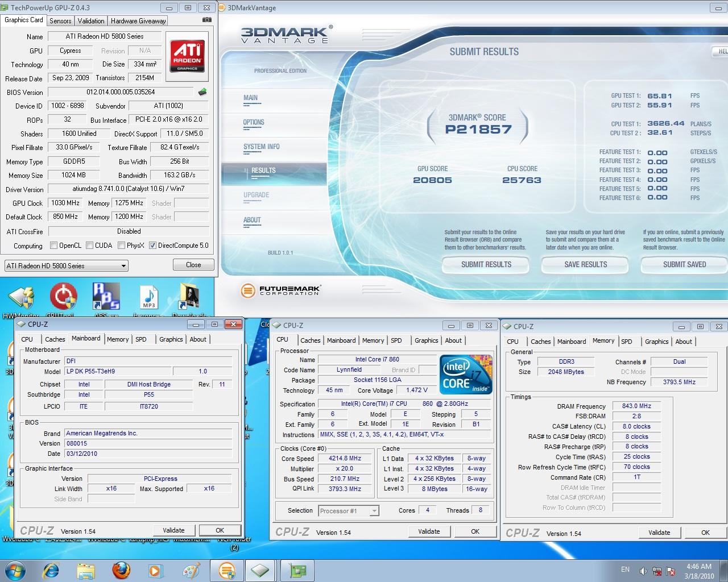Click the Core Speed value 4214.8 MHz

(x=345, y=458)
